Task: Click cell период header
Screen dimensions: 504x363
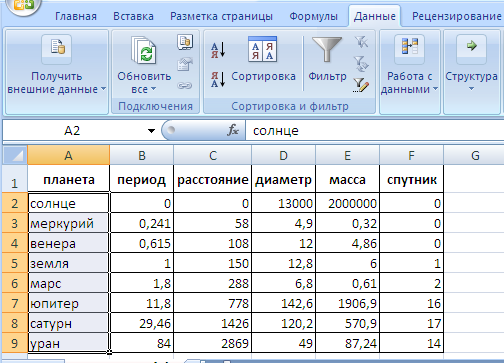Action: [x=142, y=179]
